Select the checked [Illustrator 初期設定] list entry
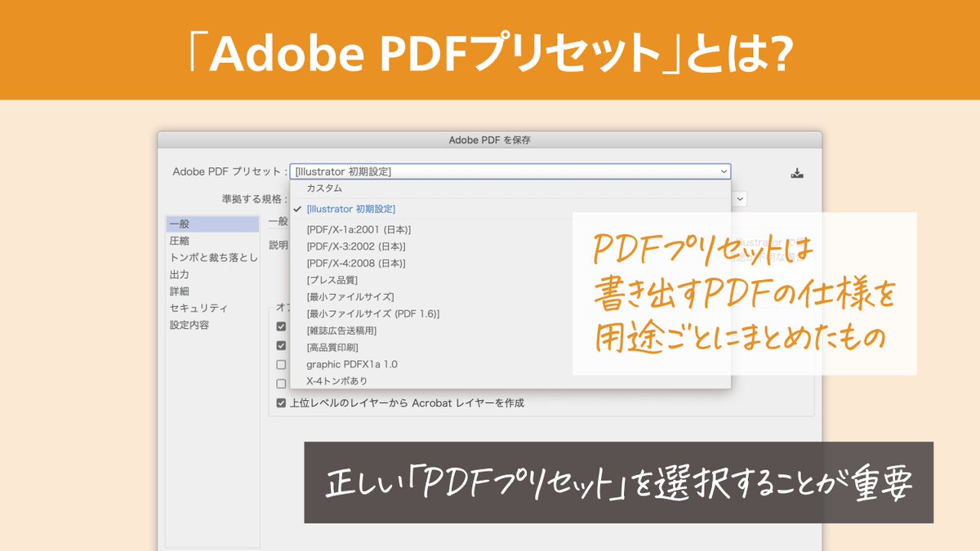 pyautogui.click(x=510, y=210)
